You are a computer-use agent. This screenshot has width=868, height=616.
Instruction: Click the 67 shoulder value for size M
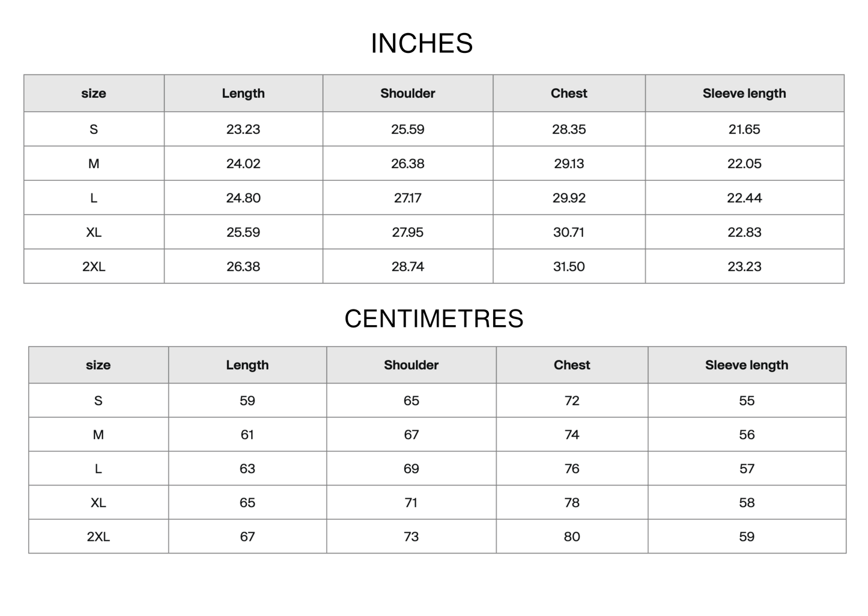pos(411,435)
